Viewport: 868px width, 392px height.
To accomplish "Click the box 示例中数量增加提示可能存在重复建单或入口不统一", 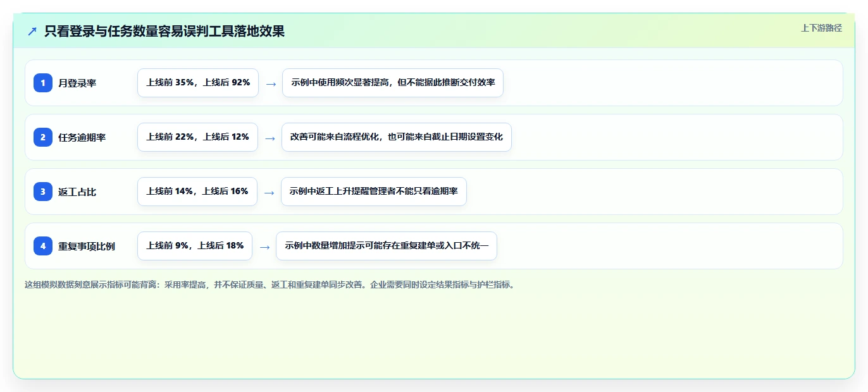I will tap(387, 246).
